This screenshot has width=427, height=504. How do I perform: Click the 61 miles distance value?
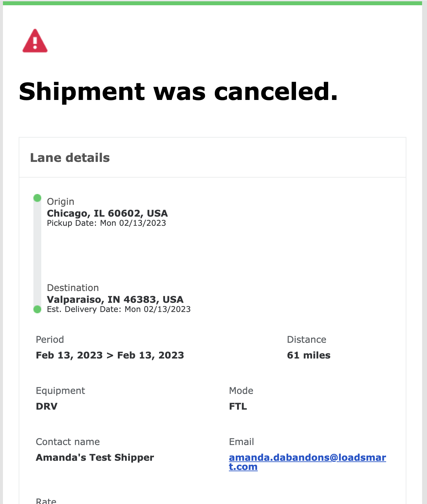(309, 355)
